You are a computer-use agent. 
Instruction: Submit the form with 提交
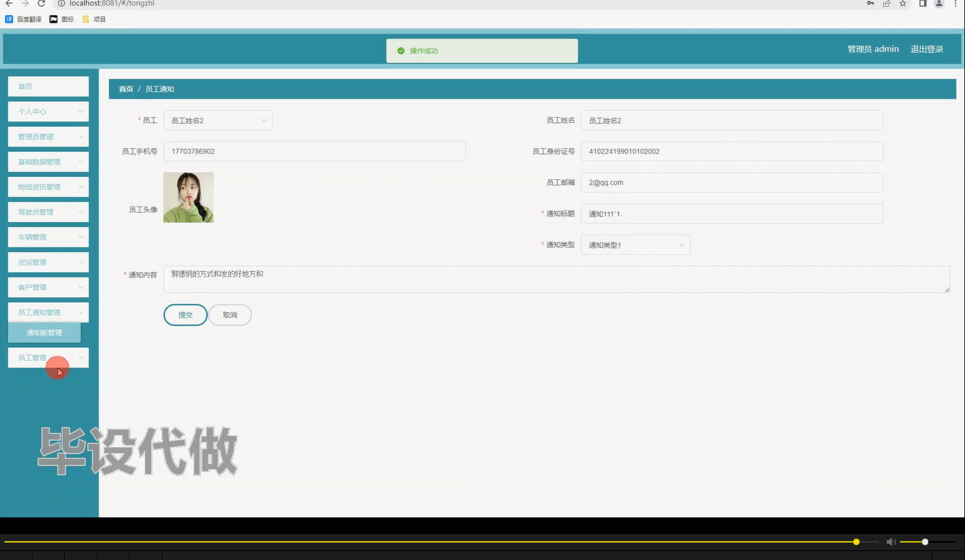click(x=185, y=315)
